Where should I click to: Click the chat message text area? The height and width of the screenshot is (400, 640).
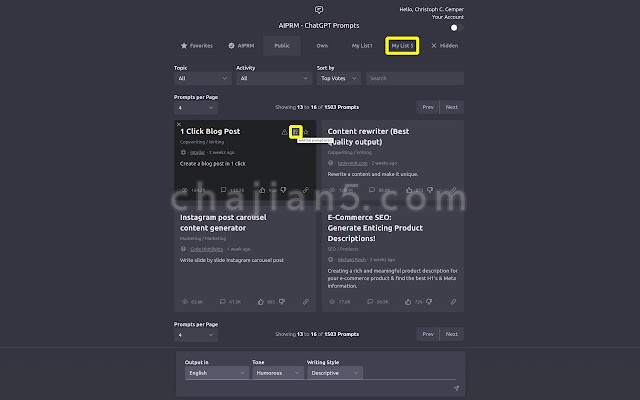coord(318,388)
